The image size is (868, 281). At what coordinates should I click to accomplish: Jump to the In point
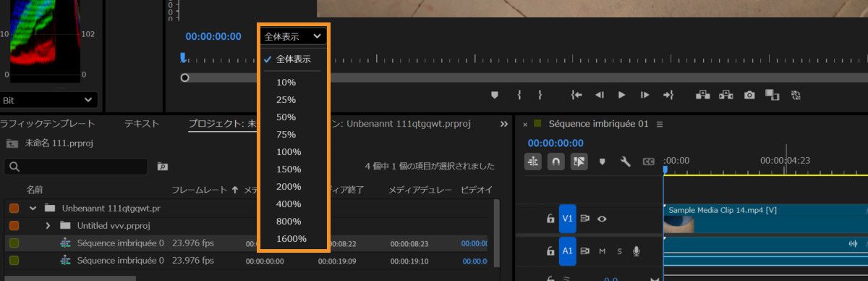tap(576, 95)
